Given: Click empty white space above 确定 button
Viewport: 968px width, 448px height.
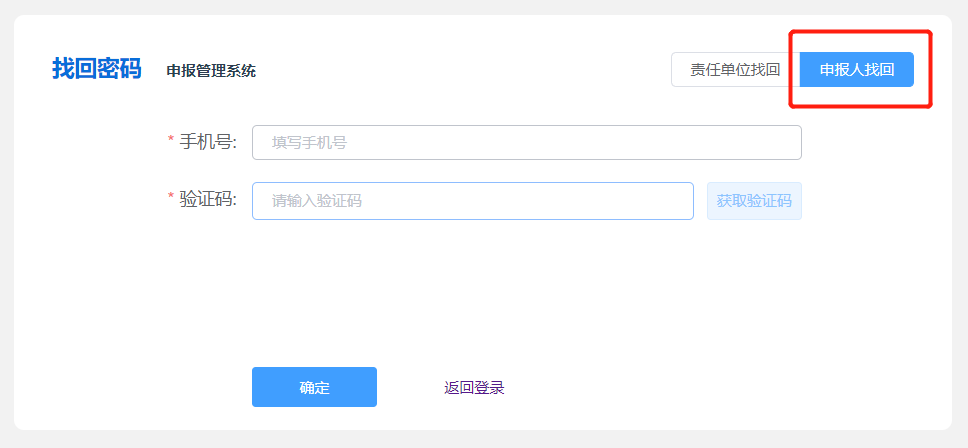Looking at the screenshot, I should coord(314,300).
